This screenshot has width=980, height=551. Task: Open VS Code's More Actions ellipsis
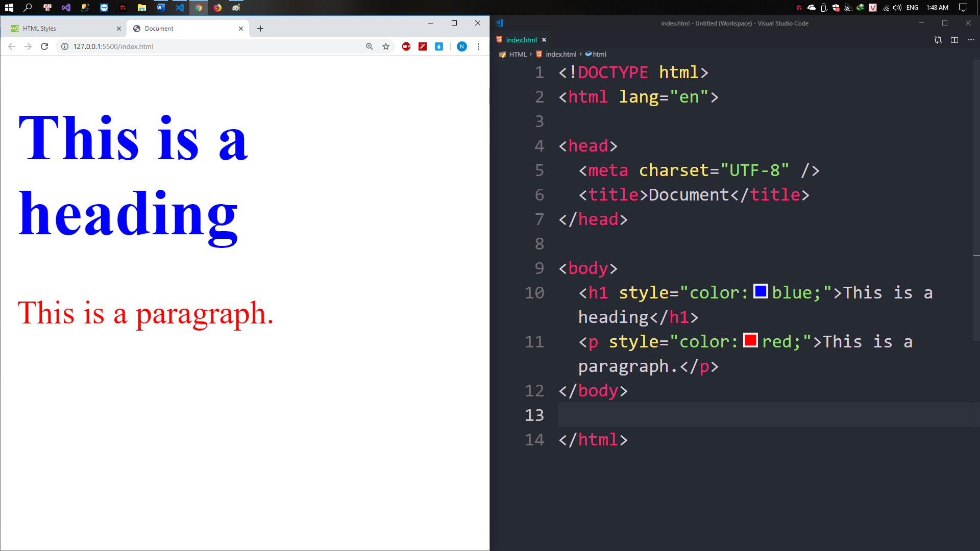coord(971,40)
